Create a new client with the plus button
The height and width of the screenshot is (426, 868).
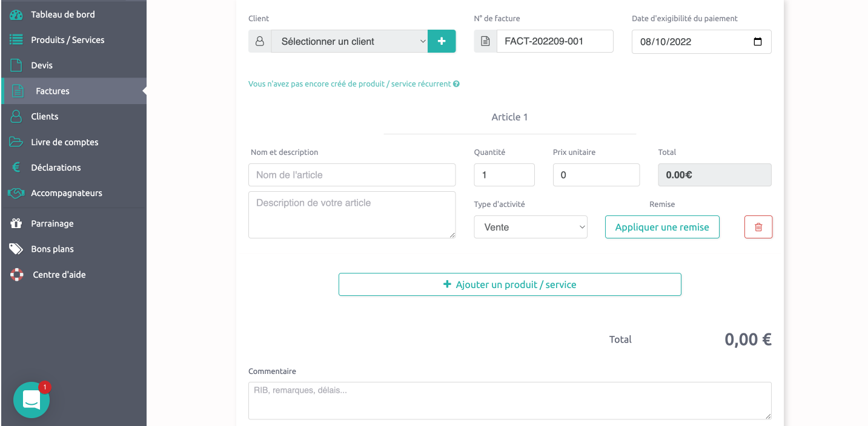[x=441, y=41]
